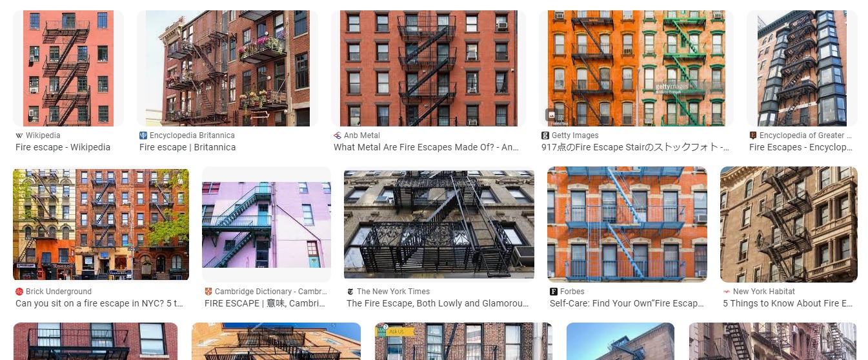Image resolution: width=868 pixels, height=360 pixels.
Task: Click the Wikipedia favicon under the first image
Action: tap(19, 135)
